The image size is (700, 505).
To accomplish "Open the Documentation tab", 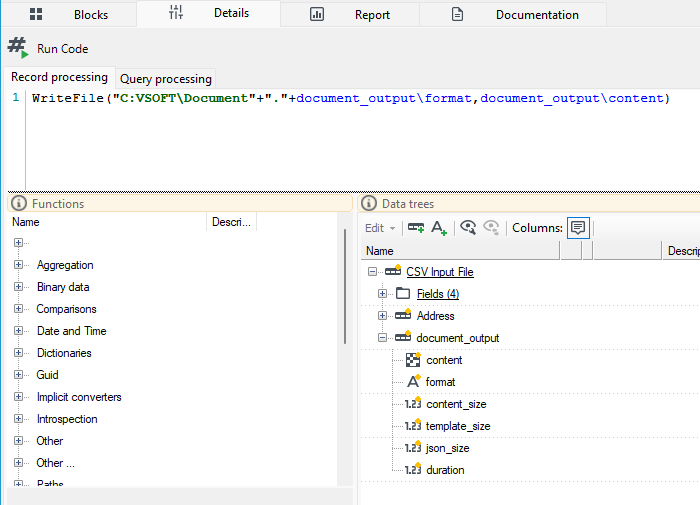I will [513, 14].
